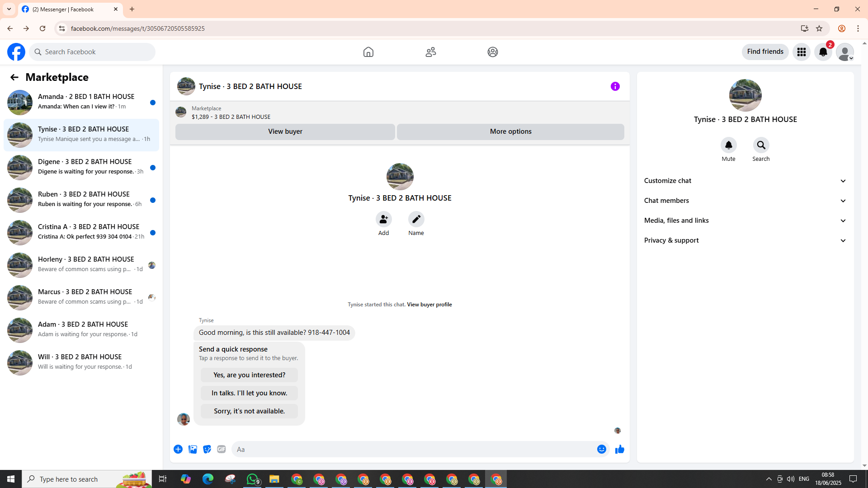Viewport: 868px width, 488px height.
Task: Open Chrome's three-dot menu
Action: click(x=858, y=28)
